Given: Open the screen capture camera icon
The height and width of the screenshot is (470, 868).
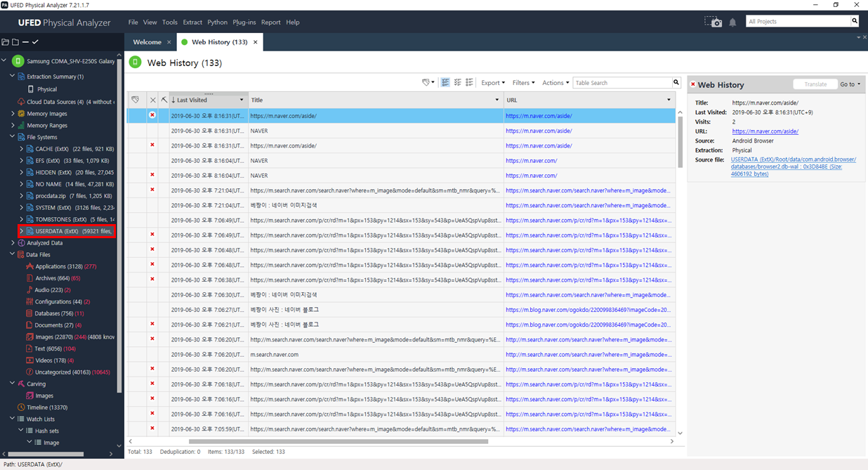Looking at the screenshot, I should pos(714,22).
